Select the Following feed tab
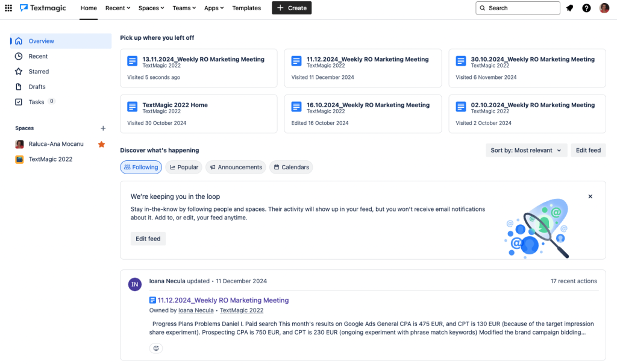The height and width of the screenshot is (364, 617). coord(141,168)
